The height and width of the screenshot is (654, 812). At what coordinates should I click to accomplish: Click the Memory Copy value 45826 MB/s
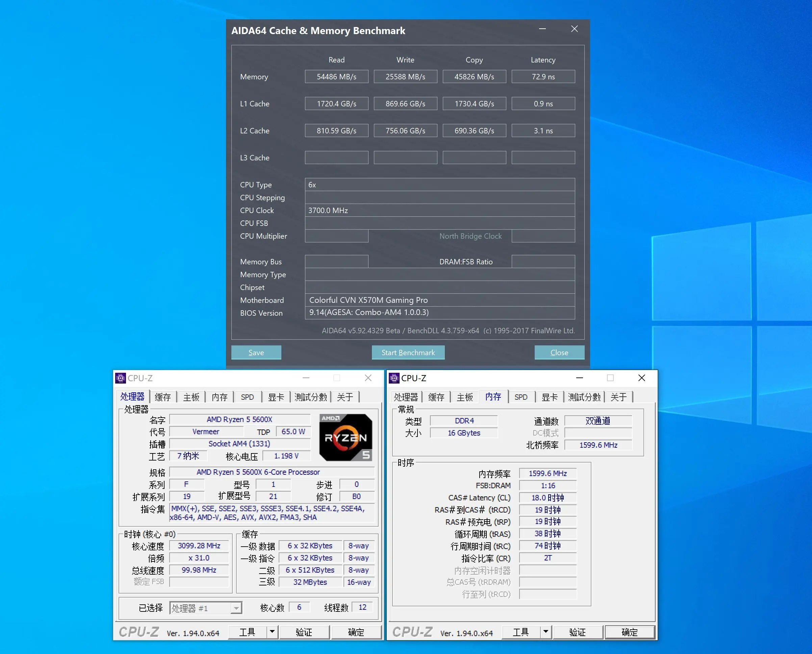[474, 77]
